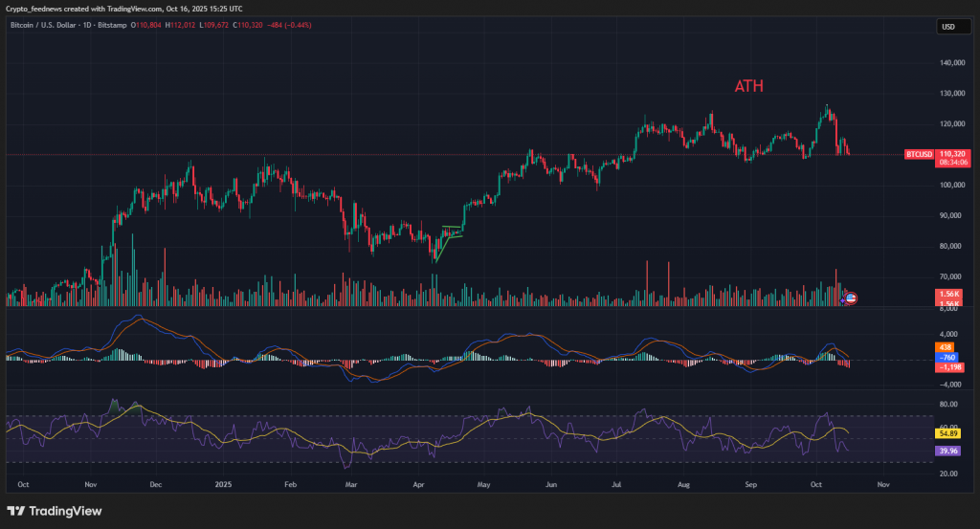This screenshot has height=529, width=980.
Task: Click the Dec label on time axis
Action: coord(156,484)
